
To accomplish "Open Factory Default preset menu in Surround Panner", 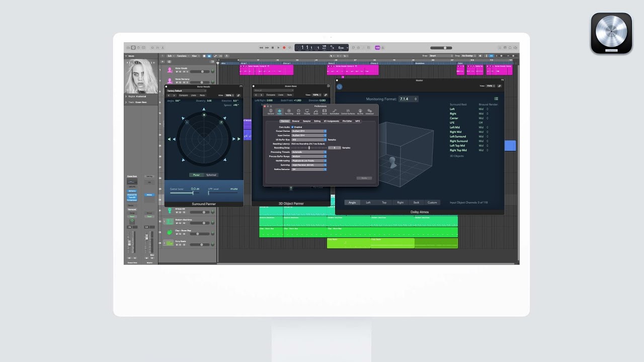I will click(x=186, y=90).
